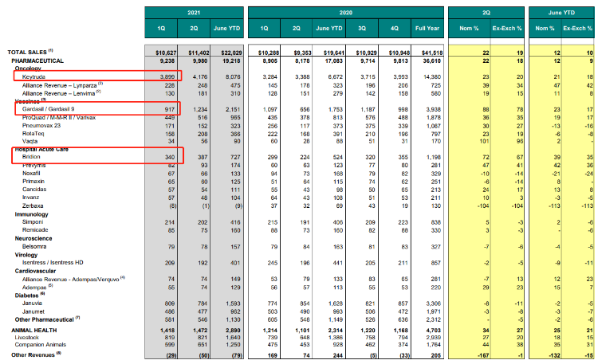Click the Invanz row label
The image size is (598, 364).
pos(30,197)
